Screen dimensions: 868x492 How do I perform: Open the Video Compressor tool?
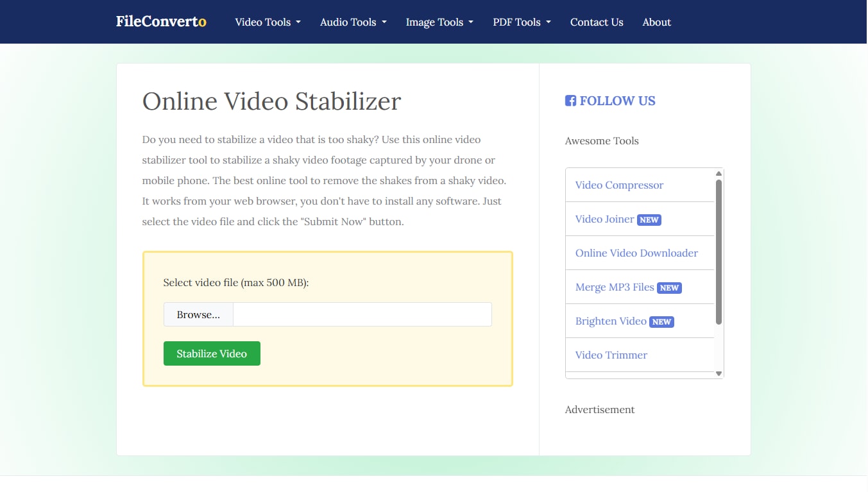tap(619, 185)
